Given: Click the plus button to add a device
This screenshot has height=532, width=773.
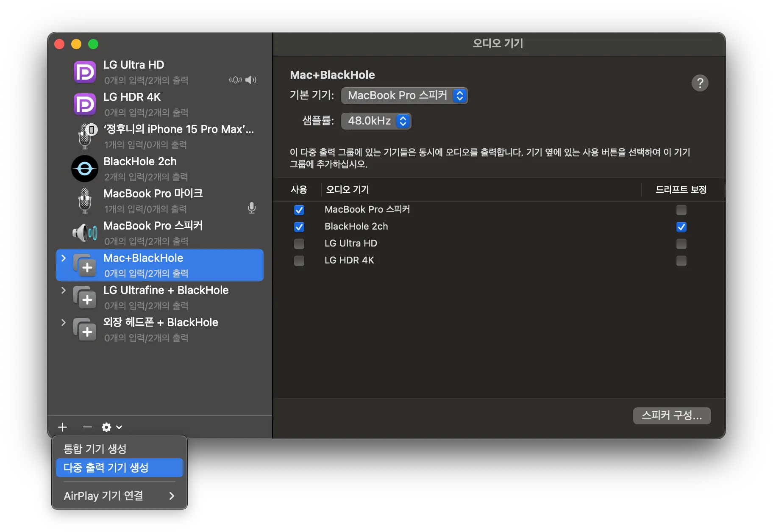Looking at the screenshot, I should [63, 427].
